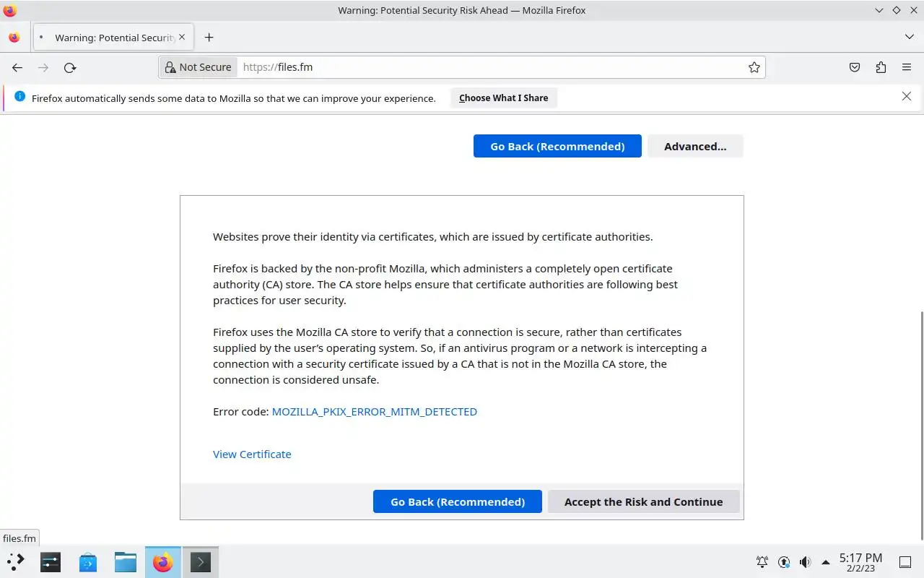Click the Choose What I Share button

(x=503, y=98)
